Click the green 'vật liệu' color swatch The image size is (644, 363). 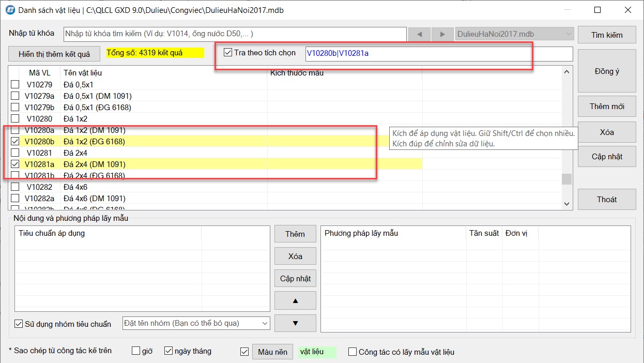317,352
